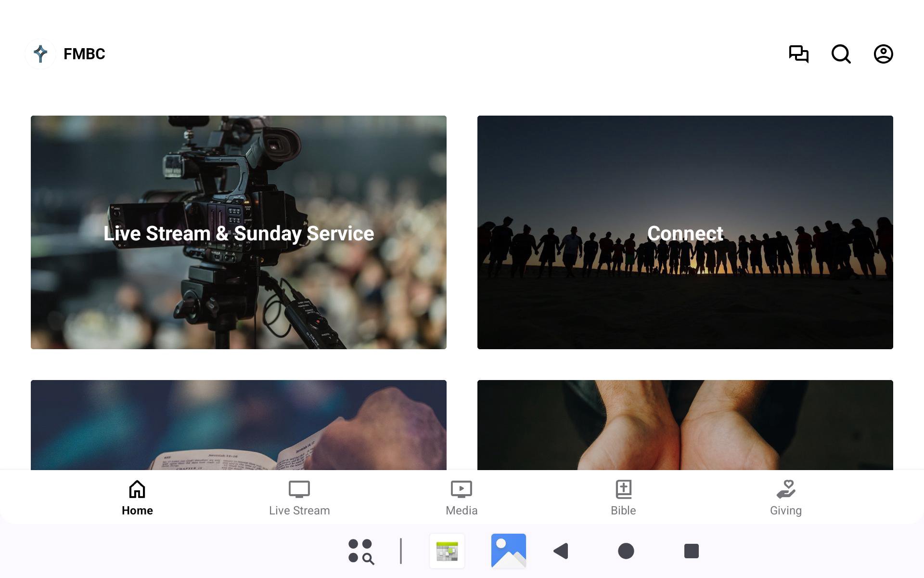Tap the Giving hand-heart icon

coord(785,489)
